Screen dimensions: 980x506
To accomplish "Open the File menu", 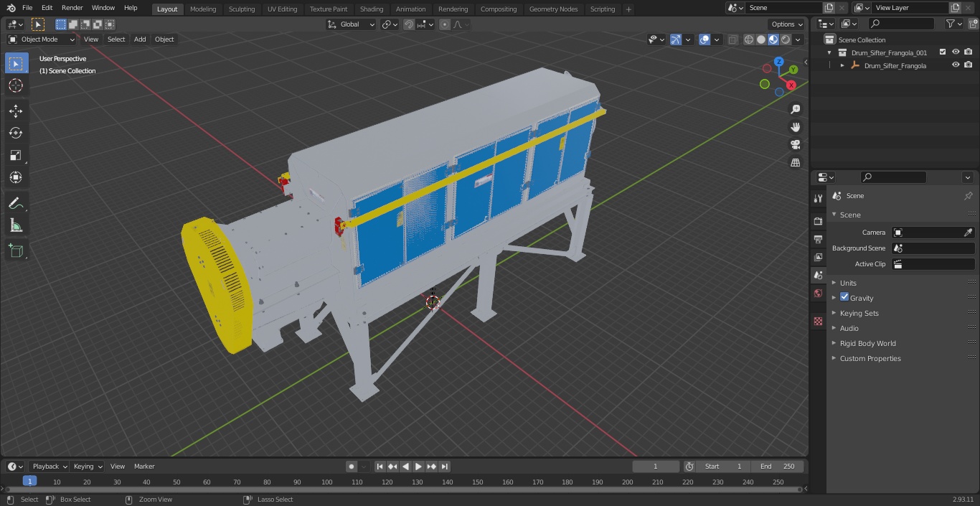I will [27, 8].
